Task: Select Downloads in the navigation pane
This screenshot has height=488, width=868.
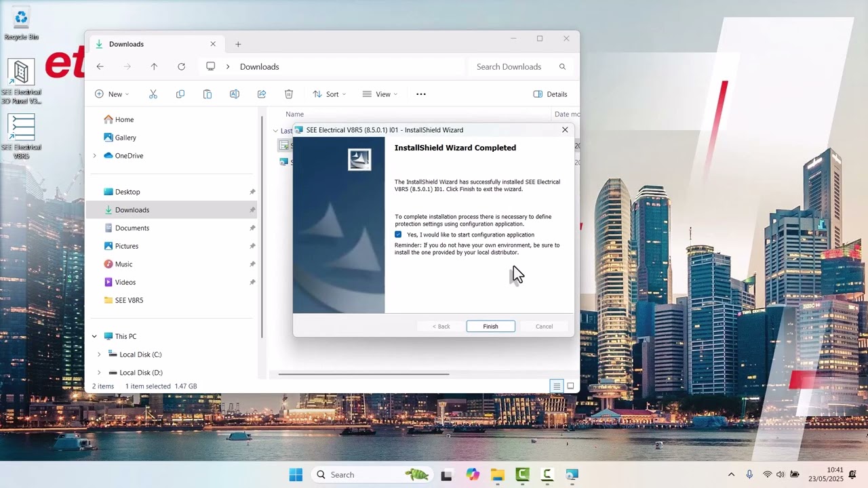Action: pyautogui.click(x=132, y=210)
